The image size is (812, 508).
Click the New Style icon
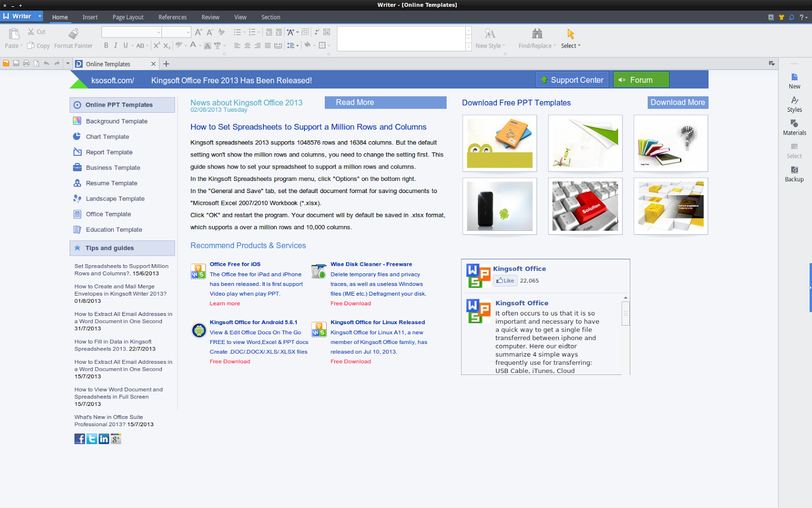490,34
